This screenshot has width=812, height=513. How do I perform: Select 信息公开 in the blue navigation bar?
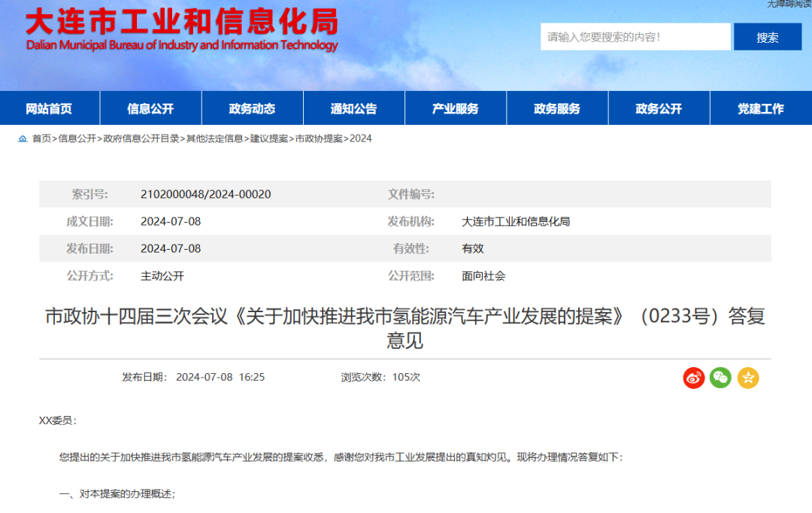tap(150, 108)
